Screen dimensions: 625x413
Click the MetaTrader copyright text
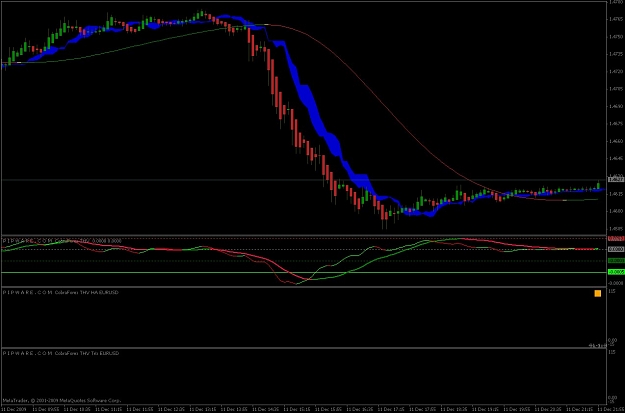pyautogui.click(x=61, y=400)
